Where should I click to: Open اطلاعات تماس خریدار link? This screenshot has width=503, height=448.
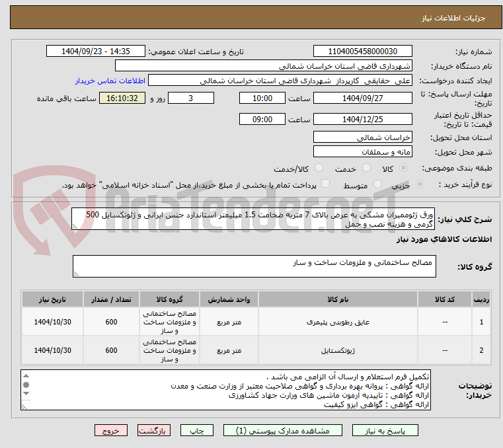click(110, 81)
